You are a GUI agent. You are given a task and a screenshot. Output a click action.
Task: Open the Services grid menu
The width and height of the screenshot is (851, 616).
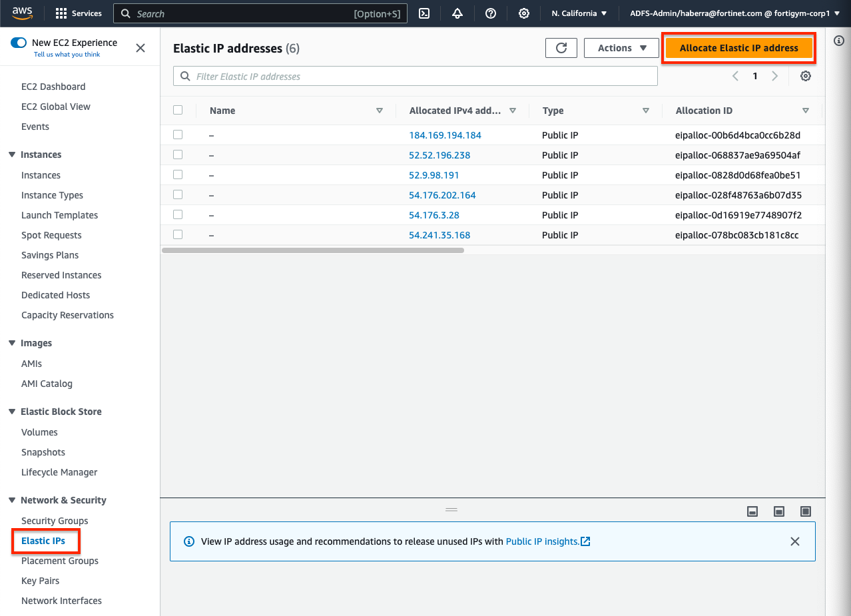pyautogui.click(x=79, y=13)
